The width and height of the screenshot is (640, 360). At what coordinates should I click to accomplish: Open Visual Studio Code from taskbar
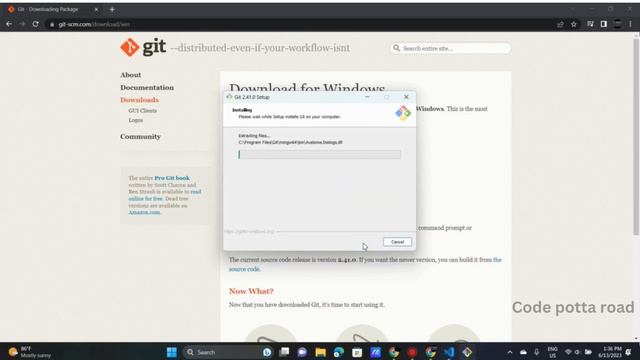tap(449, 352)
